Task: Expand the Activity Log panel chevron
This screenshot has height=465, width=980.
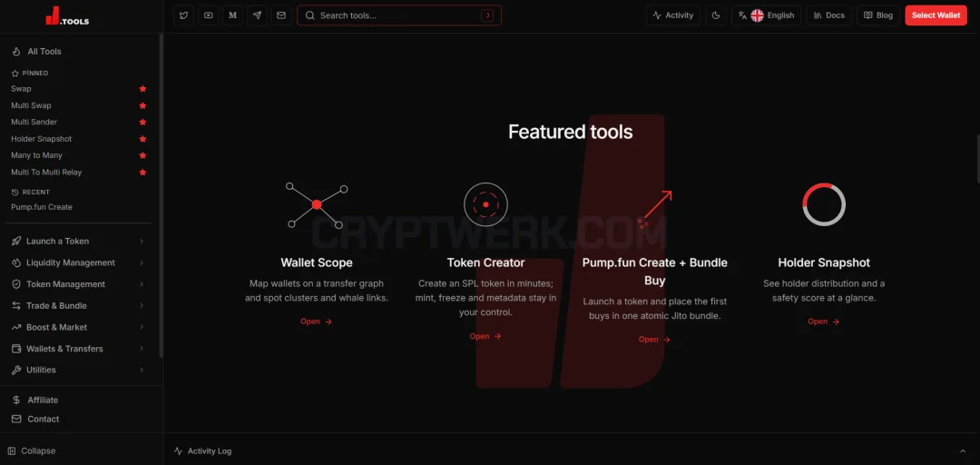Action: [x=963, y=450]
